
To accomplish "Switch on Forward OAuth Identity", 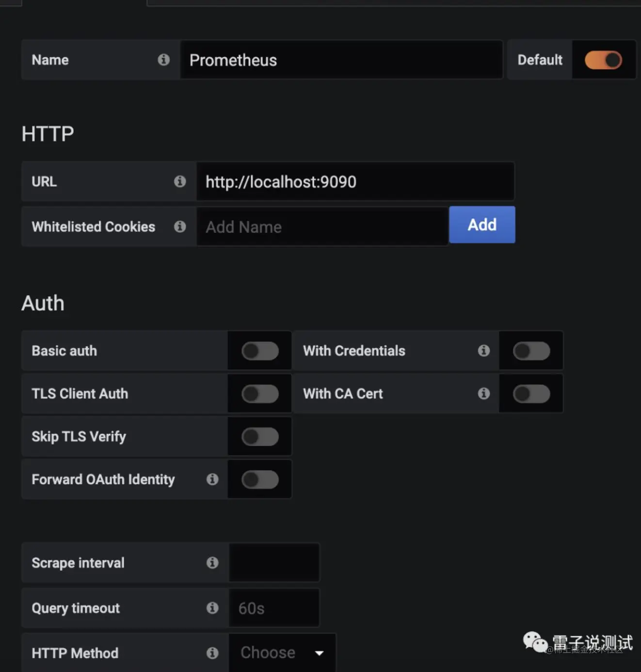I will coord(260,480).
